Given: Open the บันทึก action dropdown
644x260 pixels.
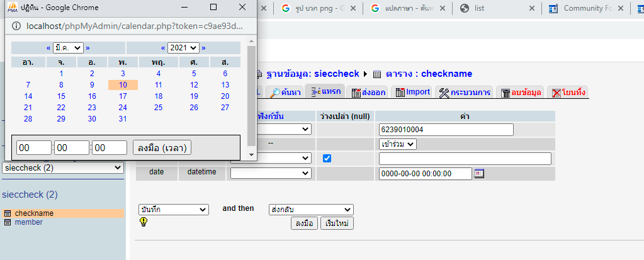Looking at the screenshot, I should [x=174, y=210].
